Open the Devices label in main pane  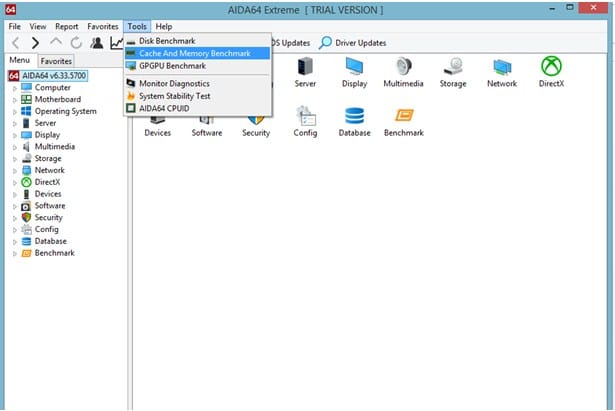coord(157,133)
